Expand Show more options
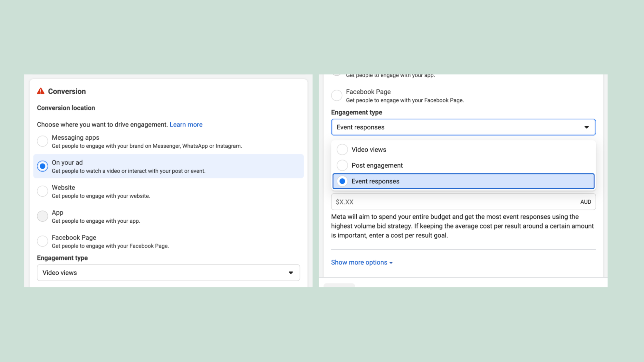This screenshot has height=362, width=644. pyautogui.click(x=359, y=262)
